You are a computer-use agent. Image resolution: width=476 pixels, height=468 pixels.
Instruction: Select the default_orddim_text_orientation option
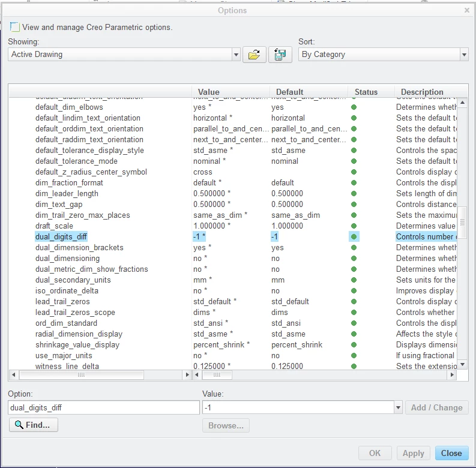coord(89,128)
